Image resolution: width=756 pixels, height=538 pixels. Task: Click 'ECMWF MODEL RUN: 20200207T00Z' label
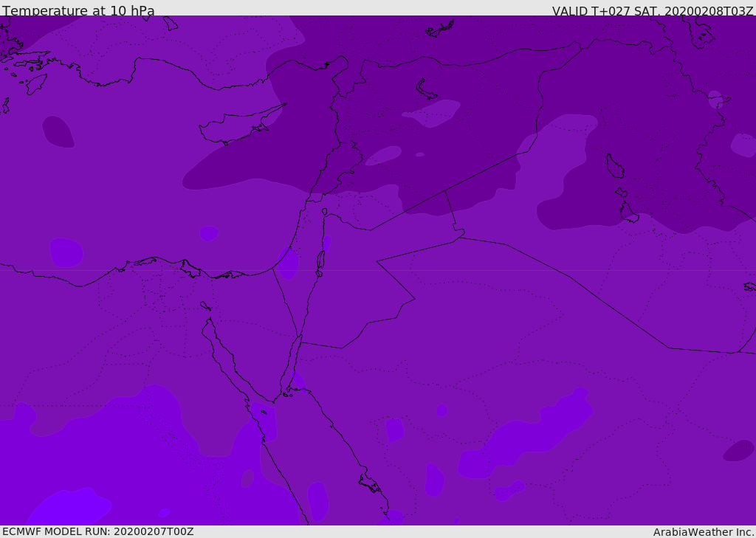point(98,531)
